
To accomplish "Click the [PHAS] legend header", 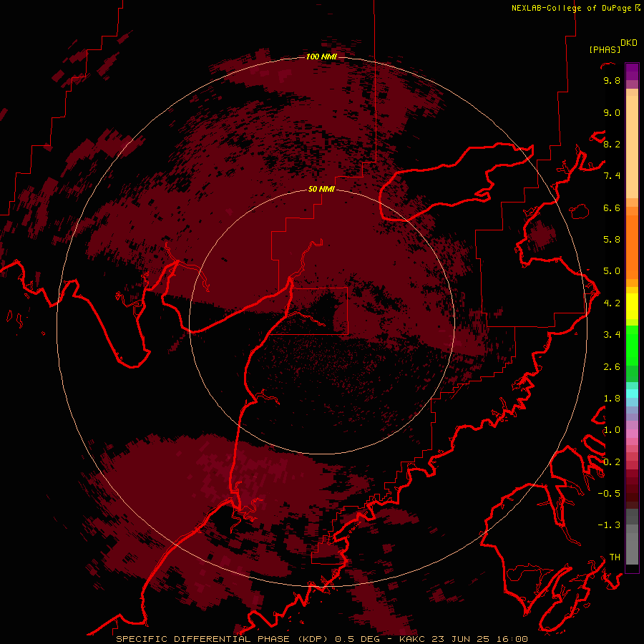I will tap(605, 49).
